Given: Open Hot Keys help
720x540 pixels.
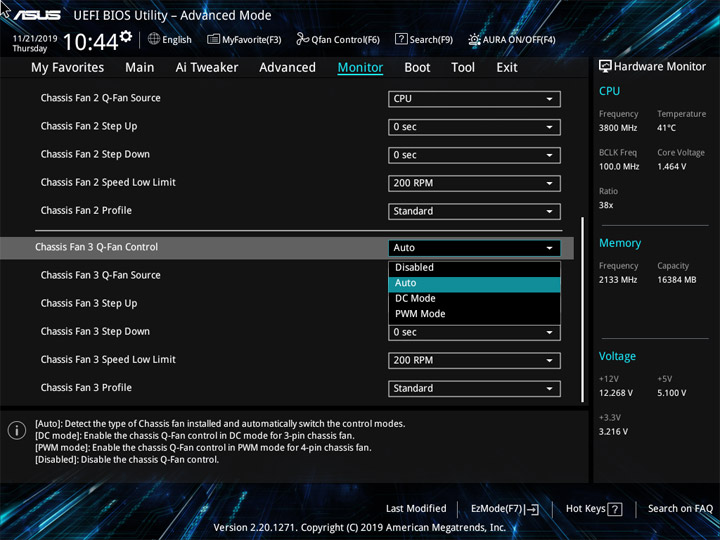Looking at the screenshot, I should click(x=594, y=509).
